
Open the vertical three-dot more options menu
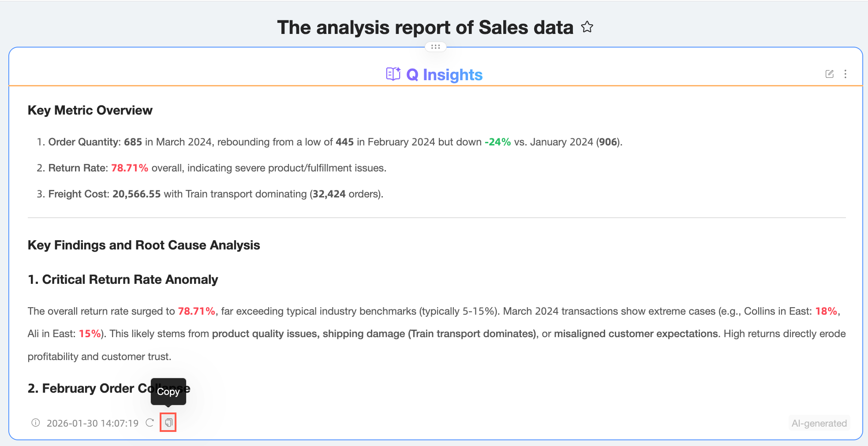click(x=845, y=74)
